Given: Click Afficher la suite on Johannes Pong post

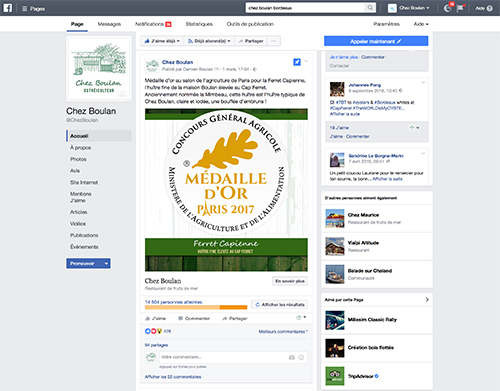Looking at the screenshot, I should (345, 114).
